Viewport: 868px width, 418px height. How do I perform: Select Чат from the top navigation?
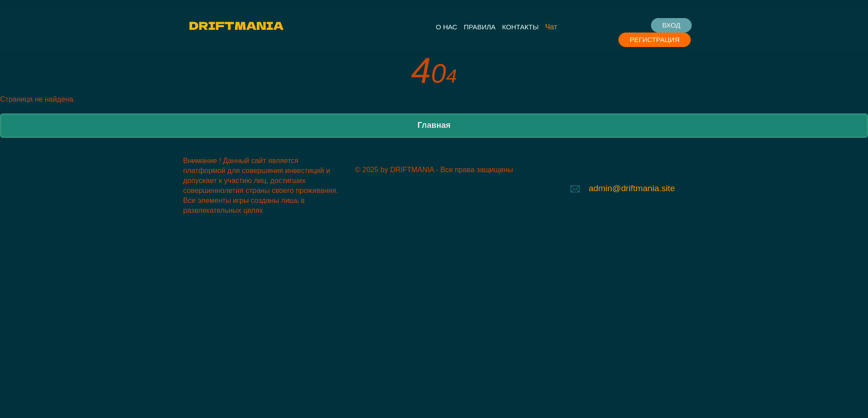click(551, 27)
